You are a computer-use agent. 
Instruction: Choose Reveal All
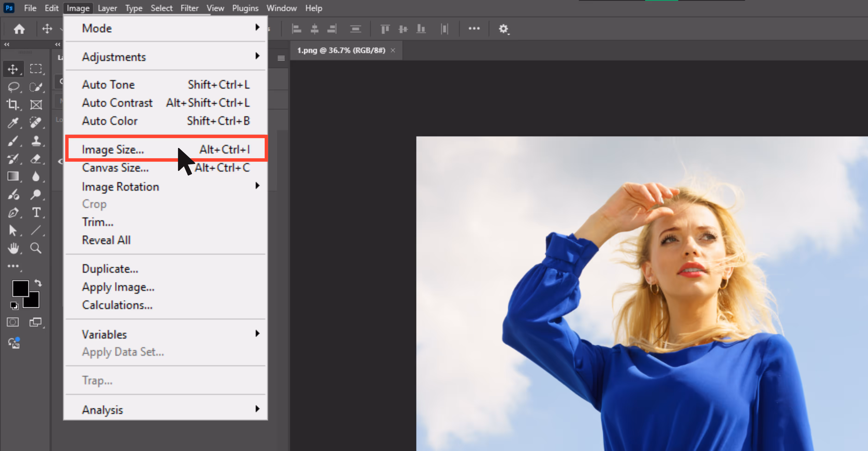(x=165, y=240)
